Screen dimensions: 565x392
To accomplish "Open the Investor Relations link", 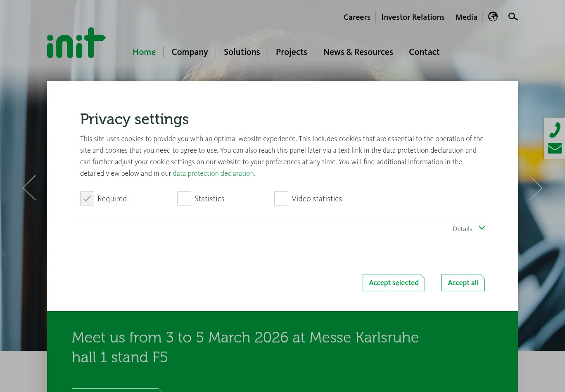I will pos(413,17).
